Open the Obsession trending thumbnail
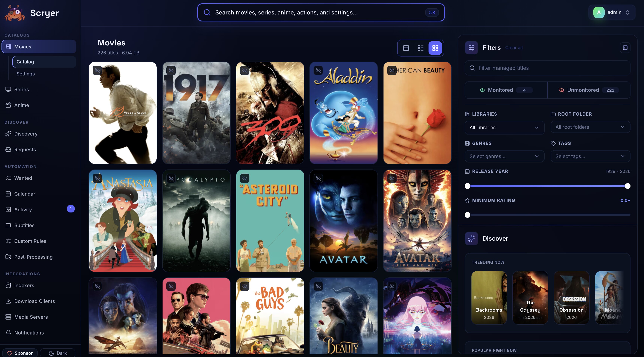The image size is (644, 357). [571, 297]
